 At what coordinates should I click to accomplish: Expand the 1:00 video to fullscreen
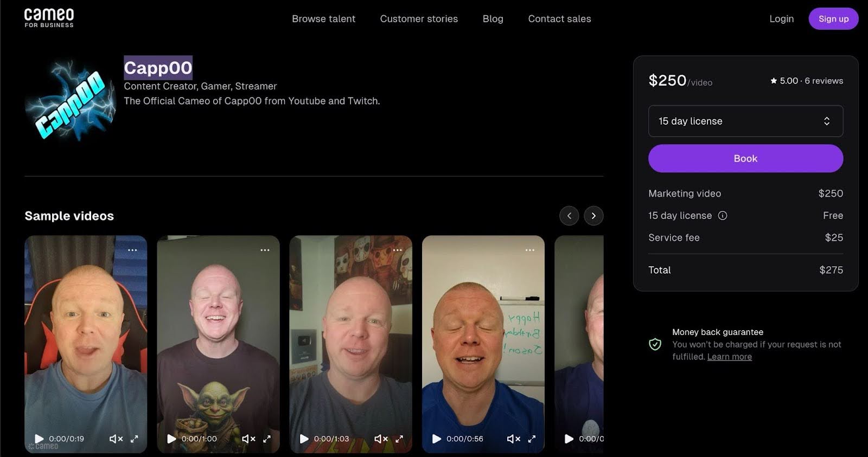pos(267,439)
